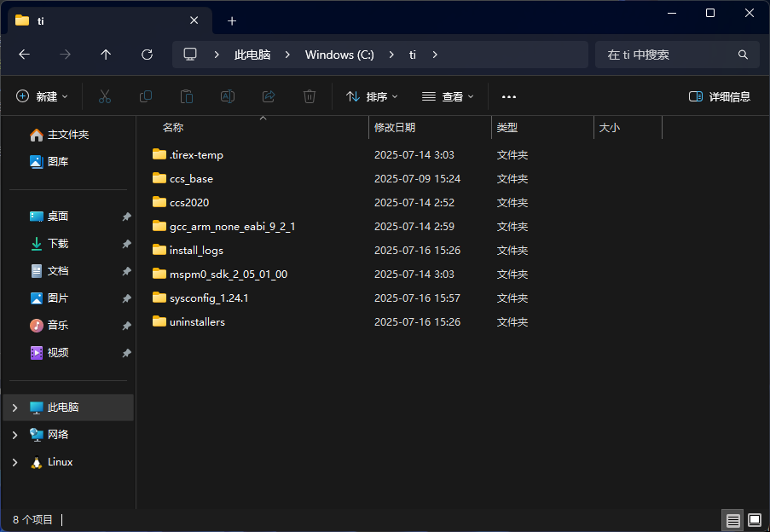Expand 此电脑 tree node

[14, 408]
